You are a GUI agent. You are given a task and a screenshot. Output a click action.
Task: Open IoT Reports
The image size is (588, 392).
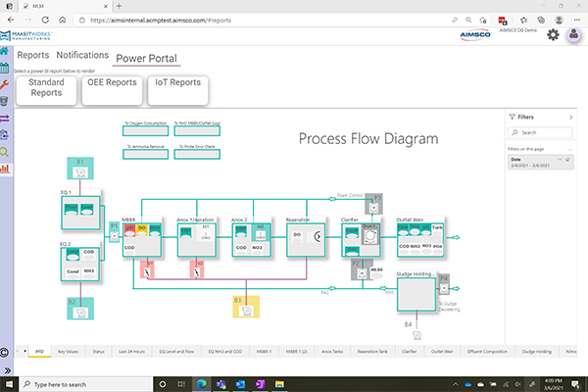pos(178,90)
